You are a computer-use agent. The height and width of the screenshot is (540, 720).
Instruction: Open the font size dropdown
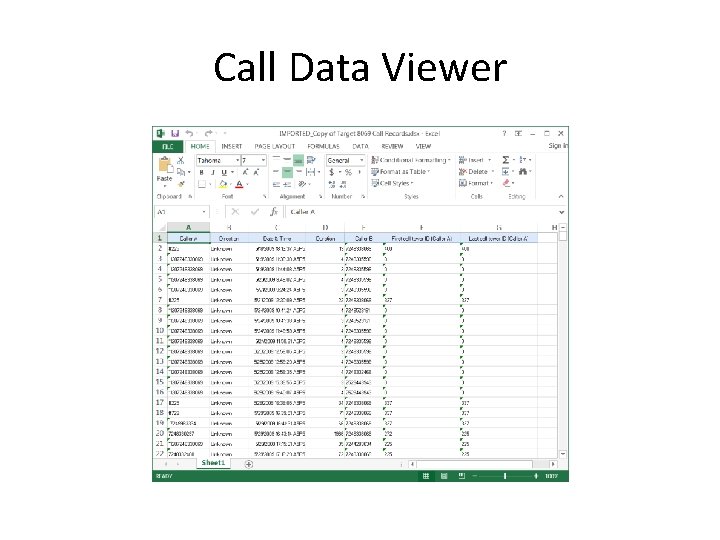[263, 160]
